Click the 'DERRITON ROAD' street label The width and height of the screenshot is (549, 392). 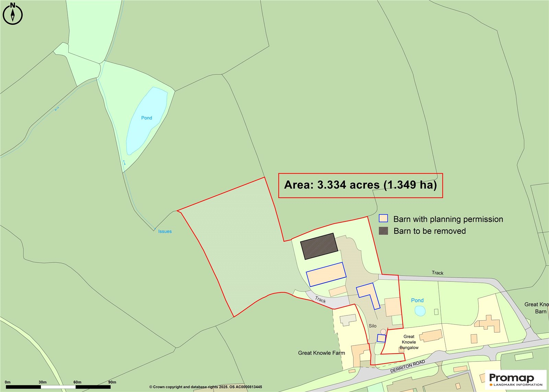[x=407, y=366]
